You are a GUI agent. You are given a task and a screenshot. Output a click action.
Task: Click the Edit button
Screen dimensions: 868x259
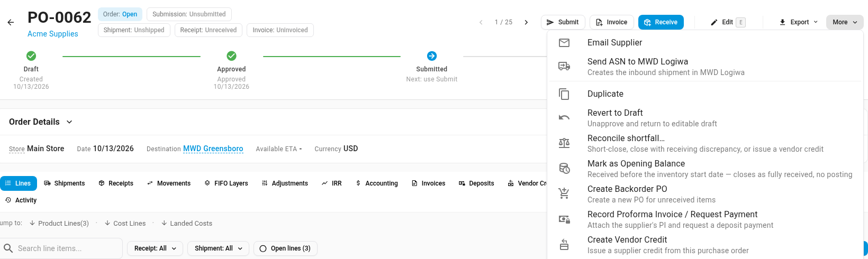pos(728,22)
